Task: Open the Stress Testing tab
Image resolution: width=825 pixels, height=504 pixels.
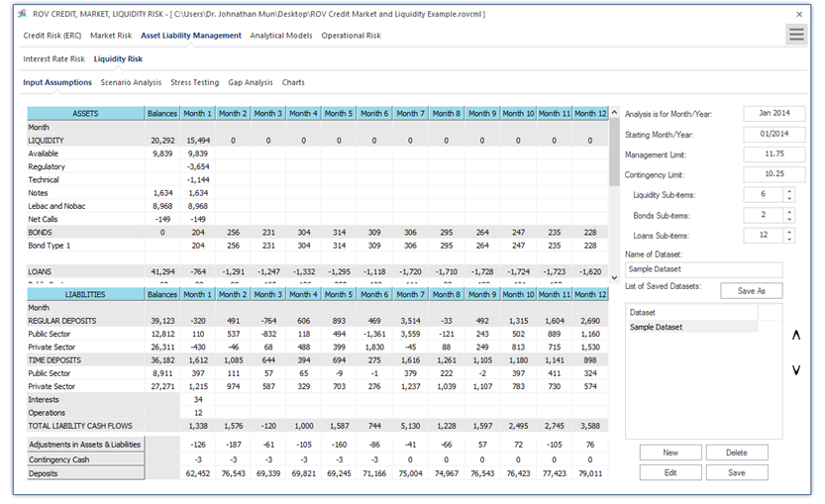Action: [195, 82]
